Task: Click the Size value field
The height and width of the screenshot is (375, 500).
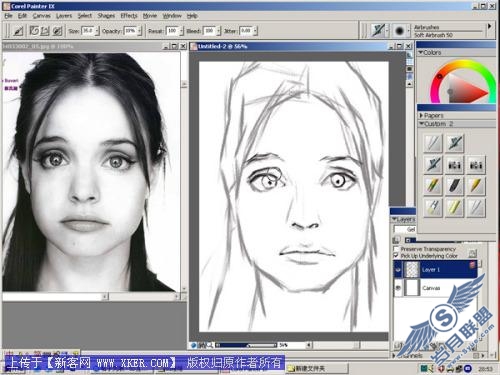Action: [x=88, y=31]
